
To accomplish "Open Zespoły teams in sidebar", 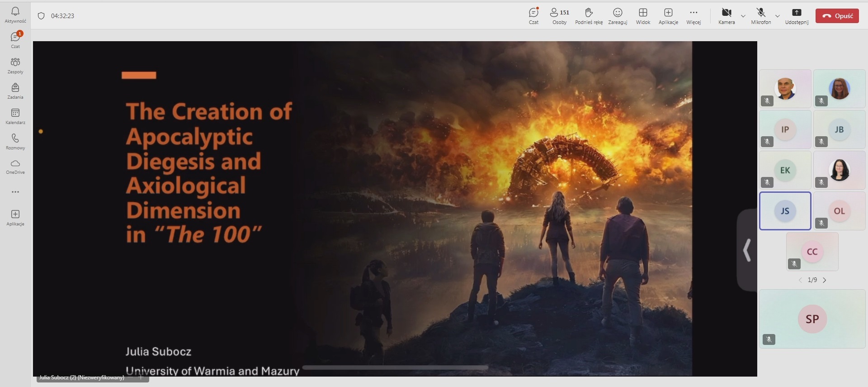I will [x=15, y=65].
